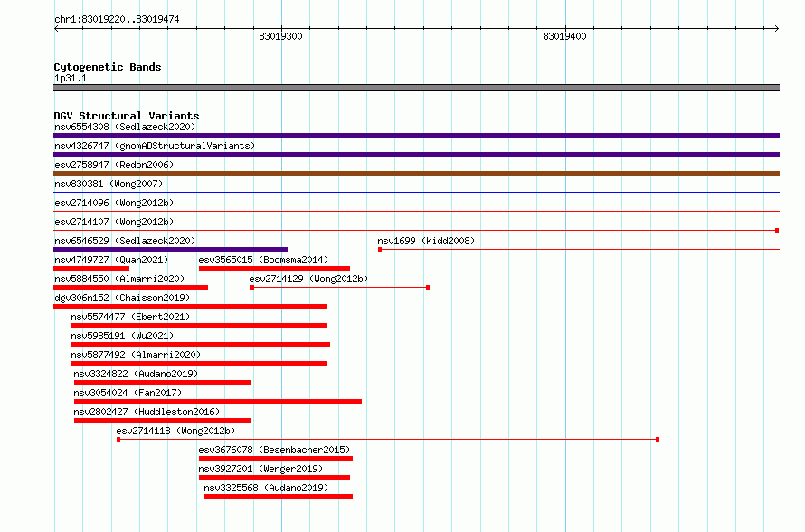The width and height of the screenshot is (805, 532).
Task: Select the red esv3676078 variant bar
Action: coord(276,459)
